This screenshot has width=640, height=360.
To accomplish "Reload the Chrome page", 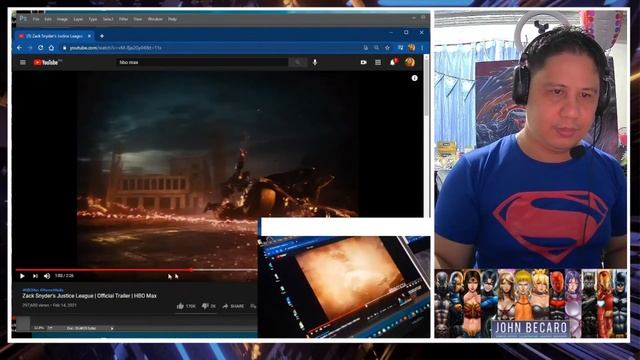I will point(40,48).
